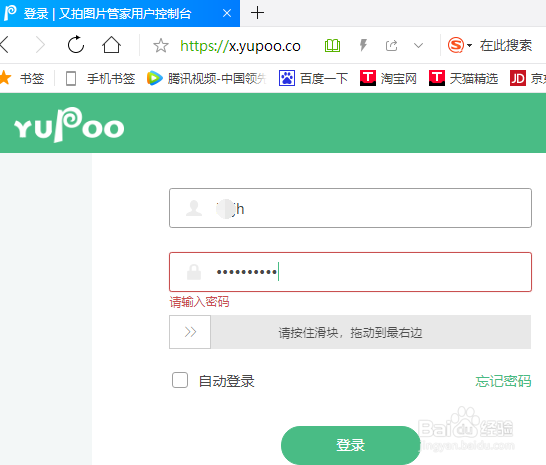
Task: Open reading mode with the green book icon
Action: tap(332, 46)
